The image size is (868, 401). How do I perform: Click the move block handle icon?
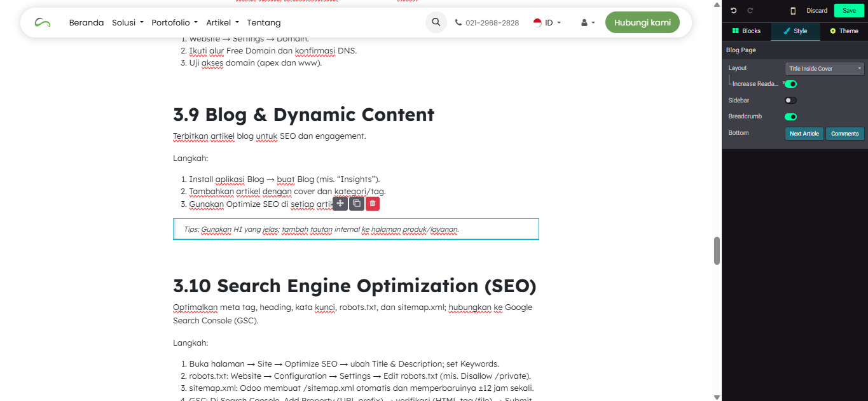[x=340, y=203]
